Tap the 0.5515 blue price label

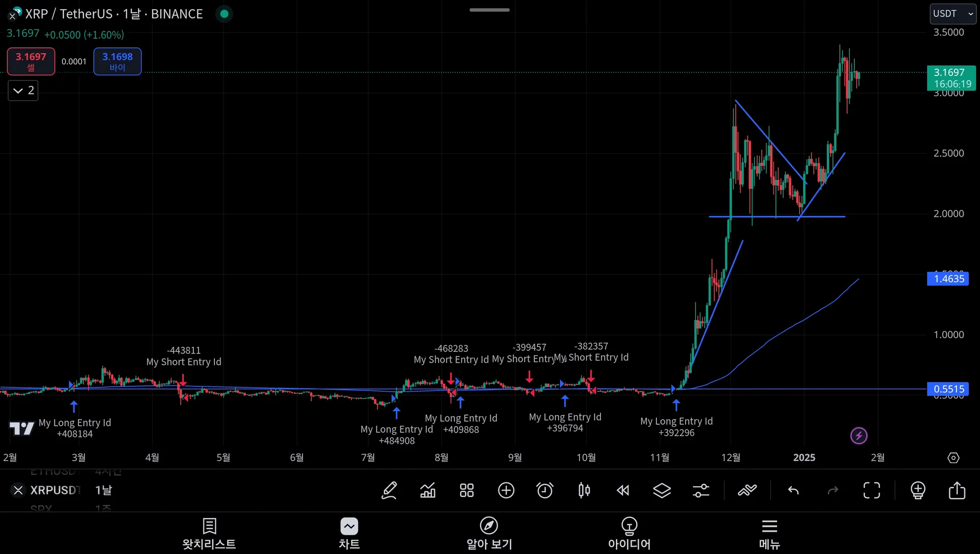click(x=948, y=389)
